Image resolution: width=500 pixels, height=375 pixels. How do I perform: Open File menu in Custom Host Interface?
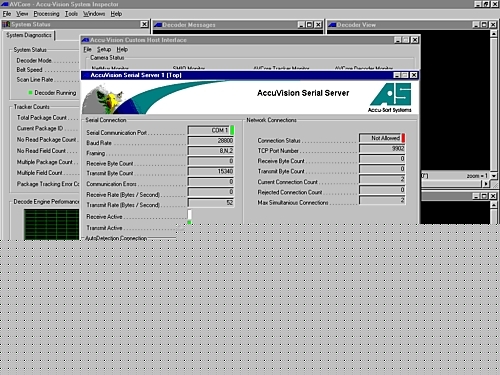pyautogui.click(x=87, y=49)
